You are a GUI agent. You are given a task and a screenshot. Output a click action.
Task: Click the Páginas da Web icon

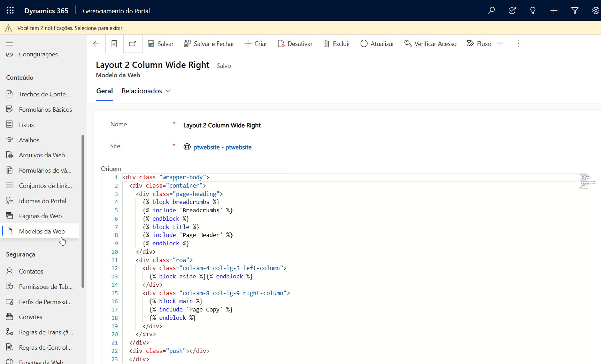[x=9, y=216]
